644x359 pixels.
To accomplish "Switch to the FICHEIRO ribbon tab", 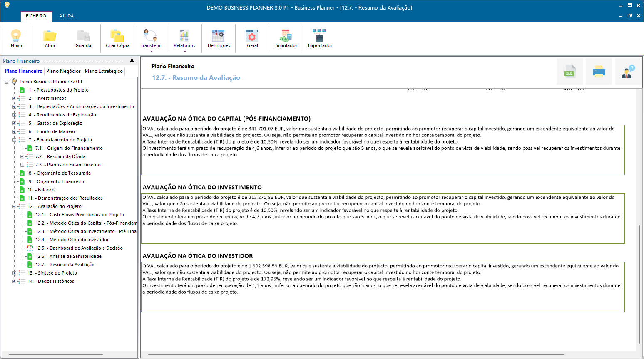I will click(36, 16).
